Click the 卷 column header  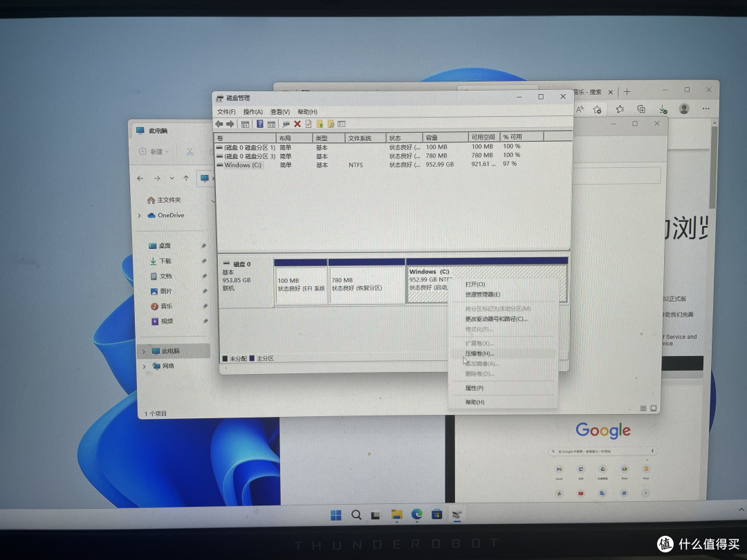[245, 138]
